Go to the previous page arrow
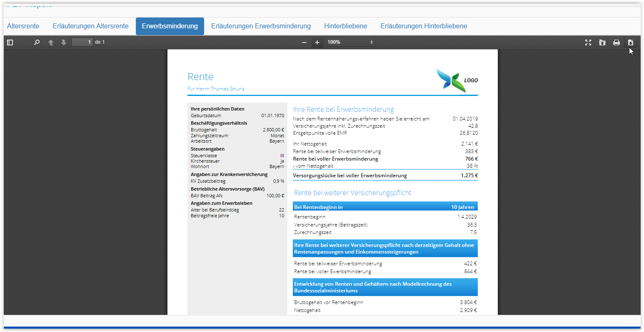 click(51, 42)
